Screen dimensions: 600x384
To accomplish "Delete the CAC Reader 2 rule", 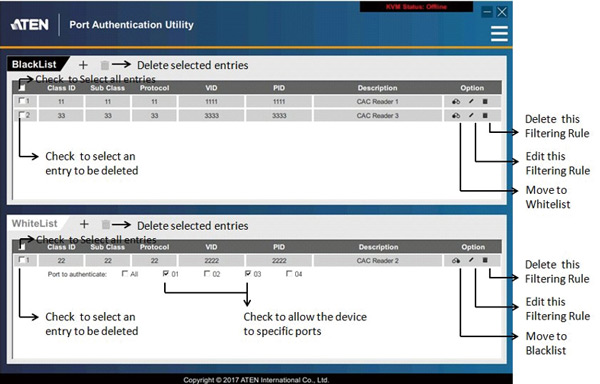I will [485, 260].
